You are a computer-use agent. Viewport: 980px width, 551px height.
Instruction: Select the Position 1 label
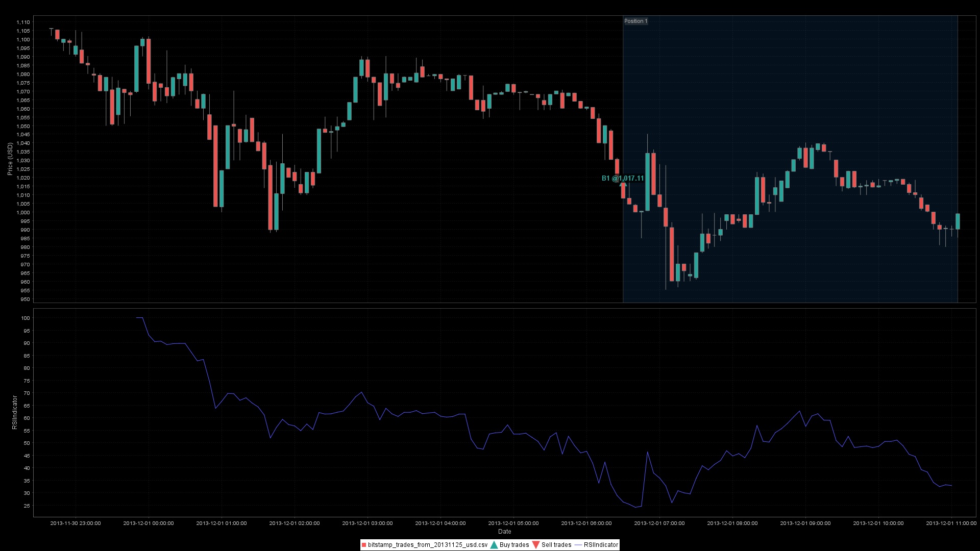[635, 21]
